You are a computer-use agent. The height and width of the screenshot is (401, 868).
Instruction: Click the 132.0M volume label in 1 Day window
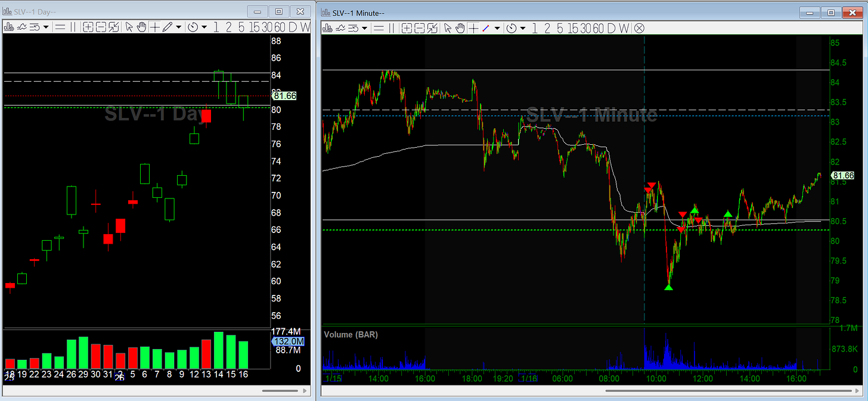coord(289,341)
